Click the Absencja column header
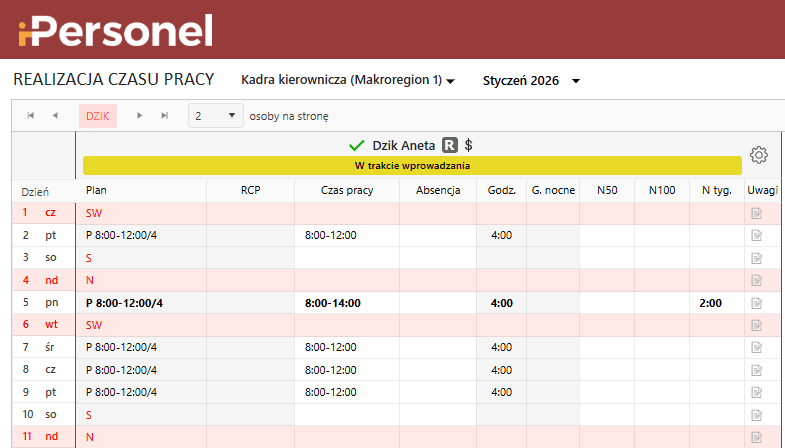Image resolution: width=785 pixels, height=448 pixels. 437,190
